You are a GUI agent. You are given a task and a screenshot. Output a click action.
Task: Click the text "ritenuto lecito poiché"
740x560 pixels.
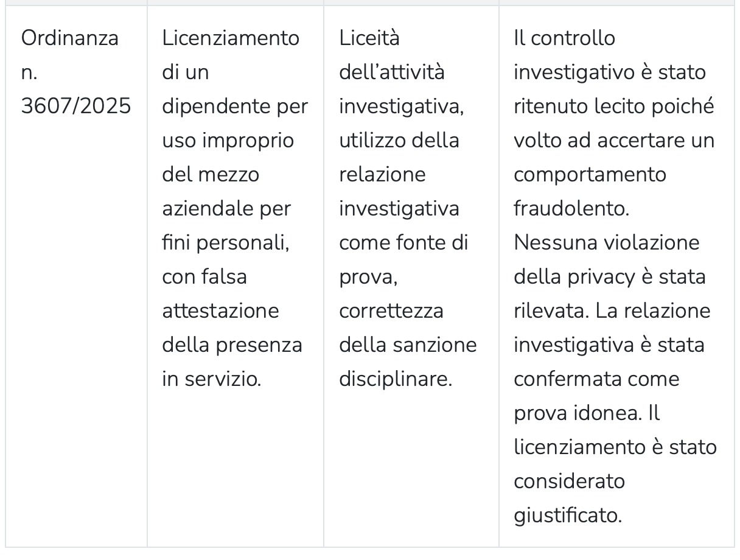tap(613, 107)
